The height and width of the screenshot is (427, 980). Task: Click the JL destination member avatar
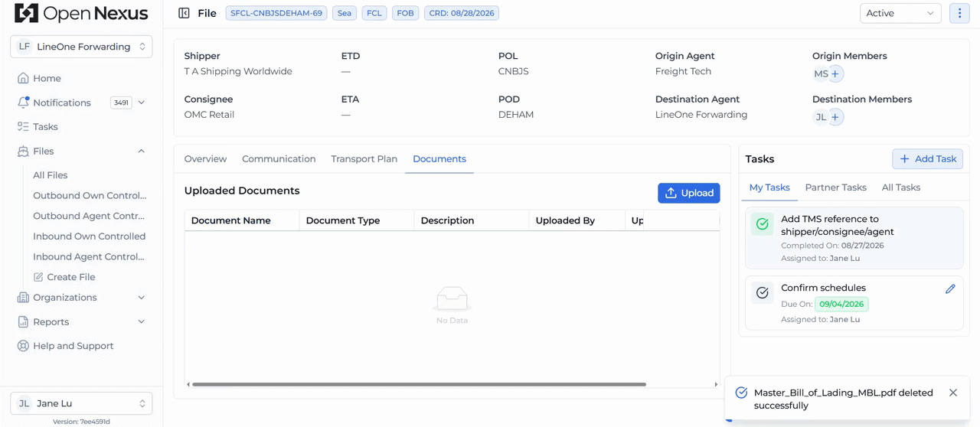pos(820,117)
